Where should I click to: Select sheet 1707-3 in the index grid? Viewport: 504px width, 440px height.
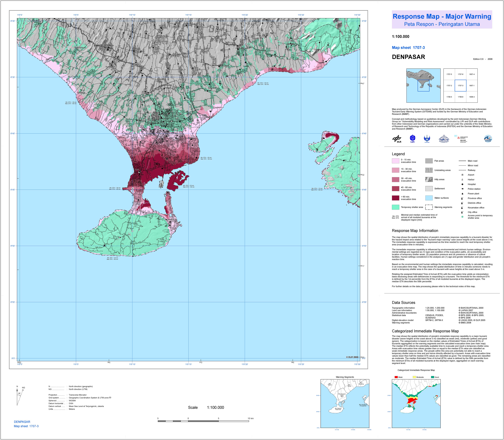[x=461, y=86]
